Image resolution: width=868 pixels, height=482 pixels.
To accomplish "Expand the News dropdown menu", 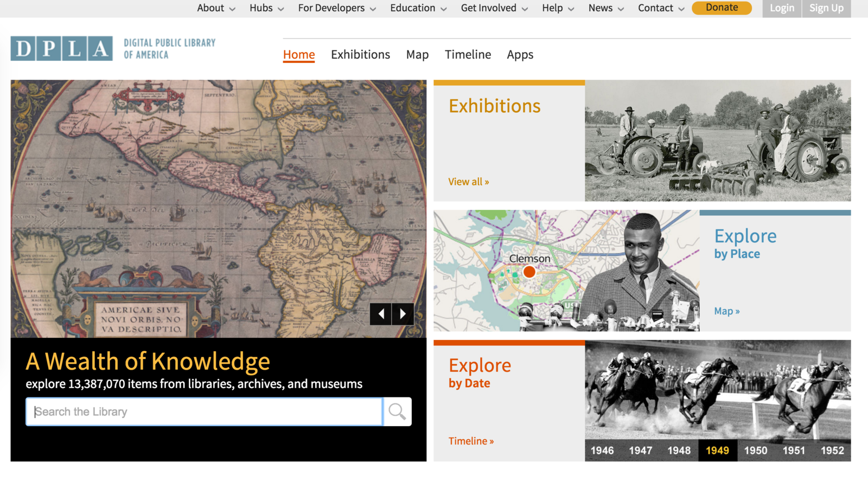I will [x=606, y=8].
